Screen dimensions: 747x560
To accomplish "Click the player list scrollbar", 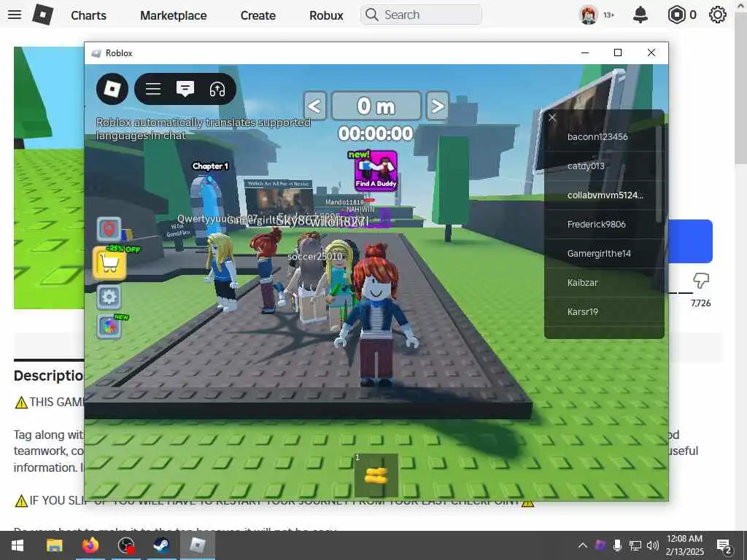I will coord(659,174).
